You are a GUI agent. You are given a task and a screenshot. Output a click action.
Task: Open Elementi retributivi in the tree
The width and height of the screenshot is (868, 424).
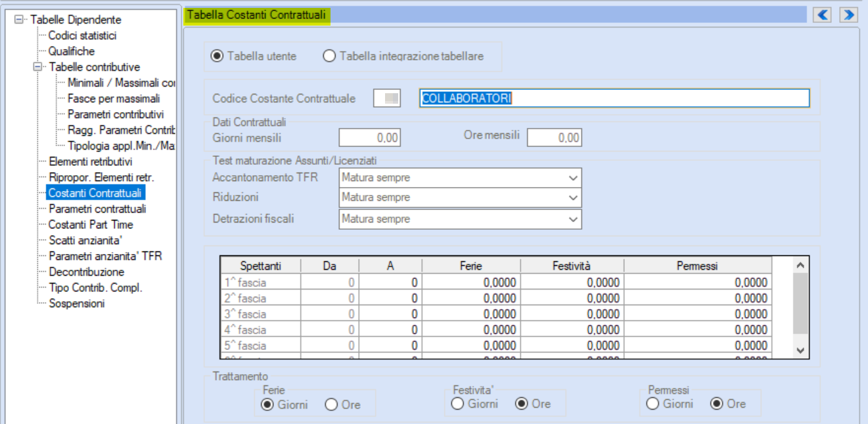pos(91,161)
